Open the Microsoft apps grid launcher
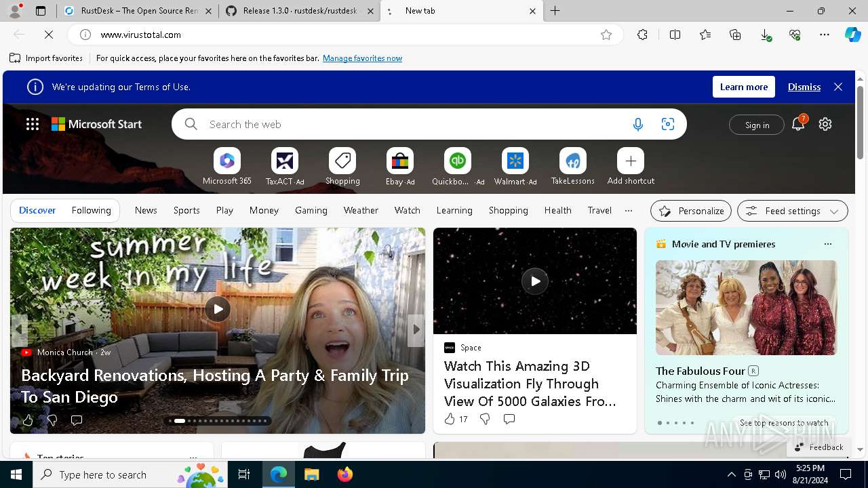This screenshot has width=868, height=488. point(33,124)
